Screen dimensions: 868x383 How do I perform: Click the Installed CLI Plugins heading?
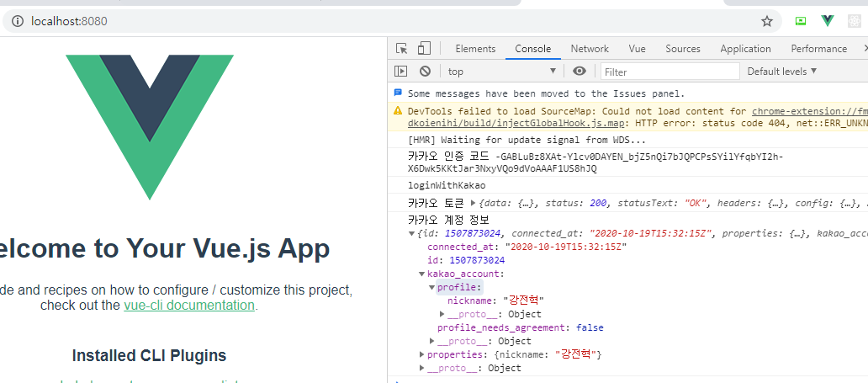(x=149, y=355)
